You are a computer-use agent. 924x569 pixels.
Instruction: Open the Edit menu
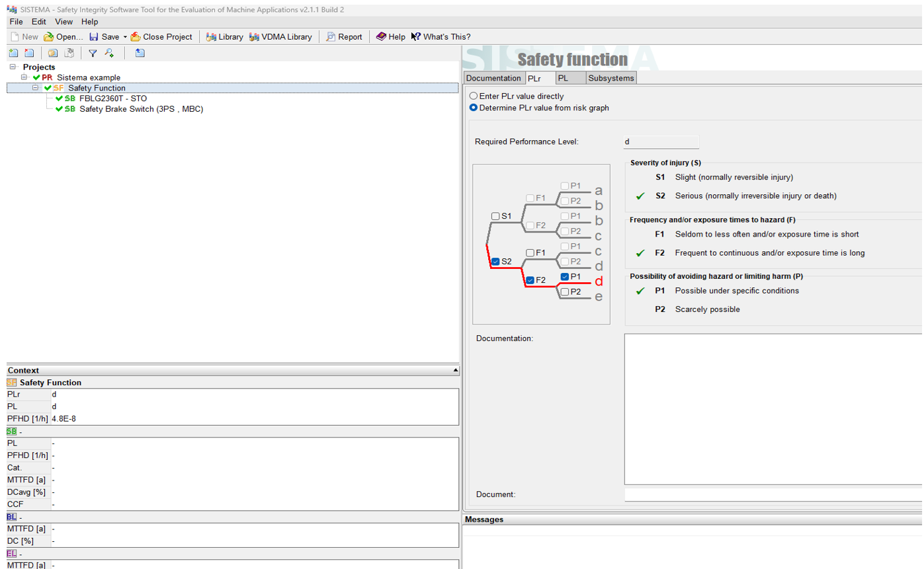point(39,22)
